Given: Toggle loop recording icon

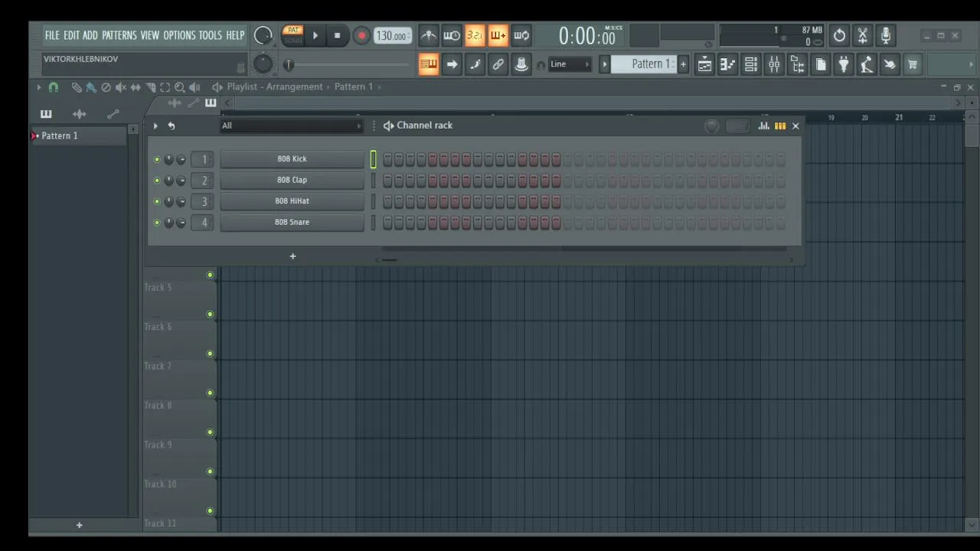Looking at the screenshot, I should point(521,35).
